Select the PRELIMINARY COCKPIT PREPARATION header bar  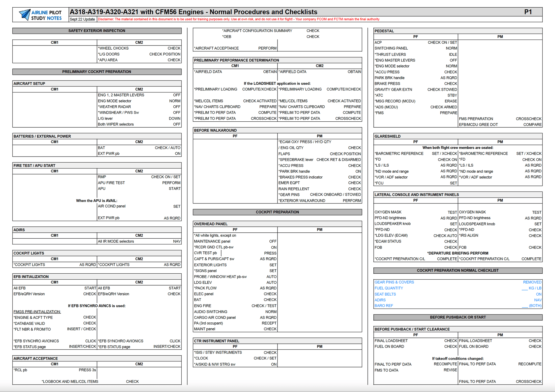[97, 72]
